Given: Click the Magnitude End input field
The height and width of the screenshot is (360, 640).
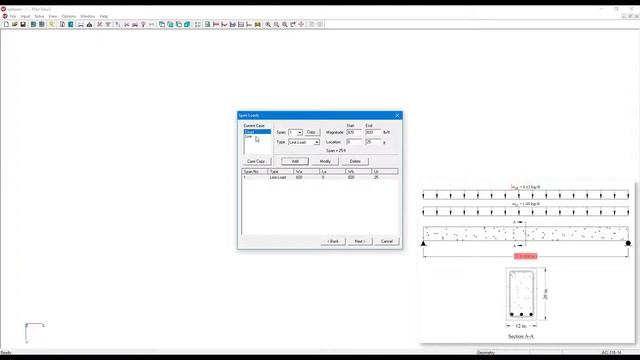Looking at the screenshot, I should pos(373,133).
